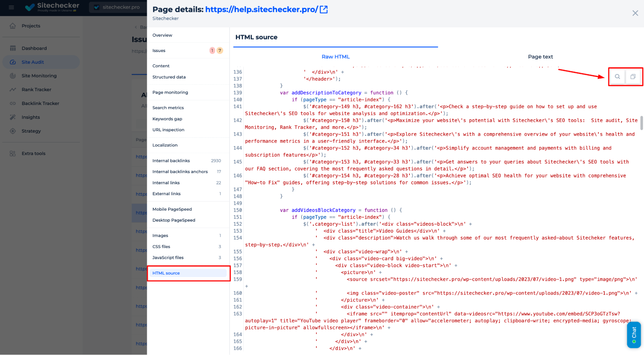The height and width of the screenshot is (355, 644).
Task: Open Internal backlinks list
Action: pos(171,161)
